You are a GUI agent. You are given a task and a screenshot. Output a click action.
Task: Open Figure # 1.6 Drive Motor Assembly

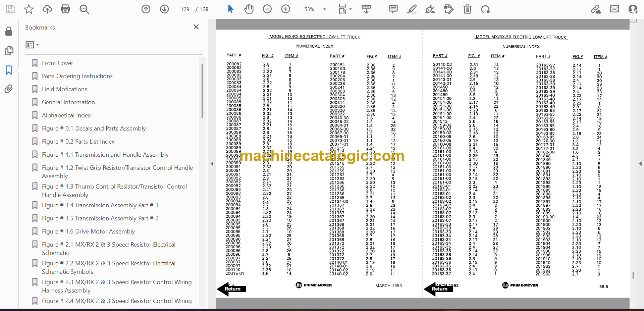coord(88,231)
